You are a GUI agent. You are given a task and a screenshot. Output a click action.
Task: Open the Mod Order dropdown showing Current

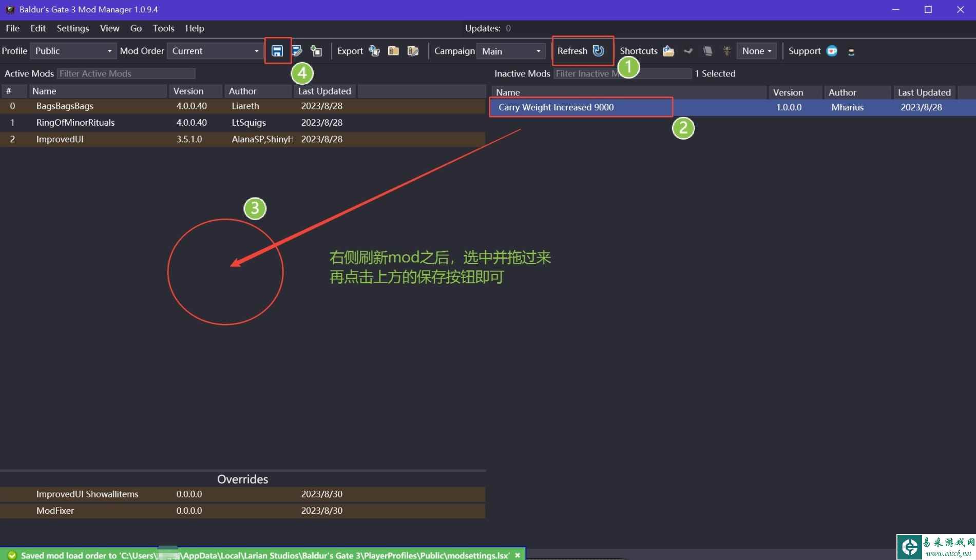pos(215,51)
